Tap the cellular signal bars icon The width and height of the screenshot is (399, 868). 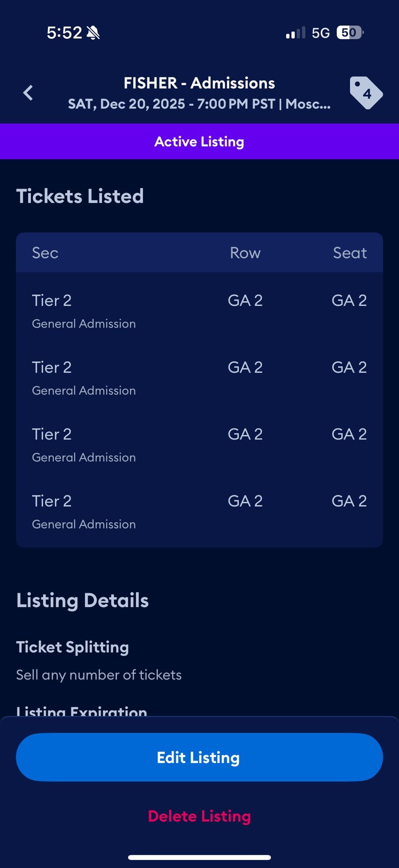(x=296, y=33)
